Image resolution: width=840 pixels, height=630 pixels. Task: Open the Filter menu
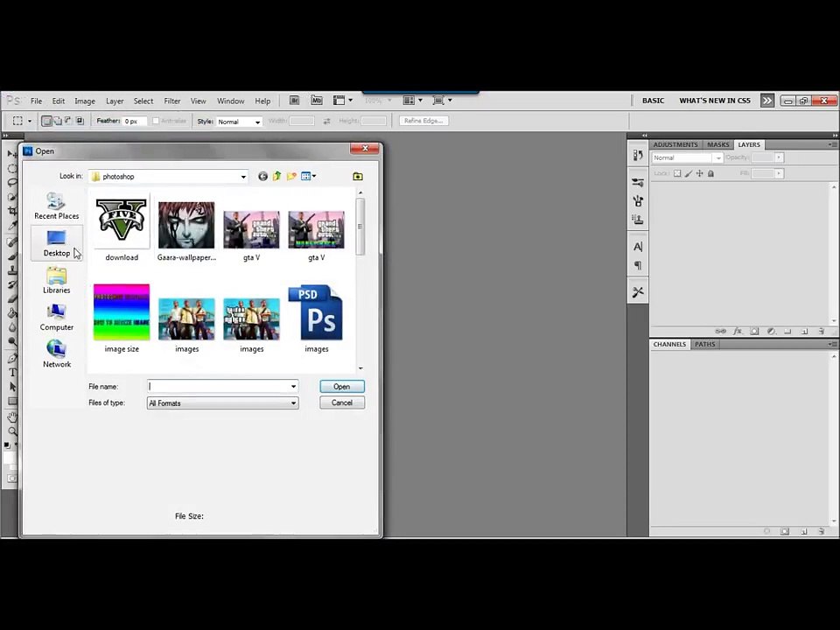[172, 101]
